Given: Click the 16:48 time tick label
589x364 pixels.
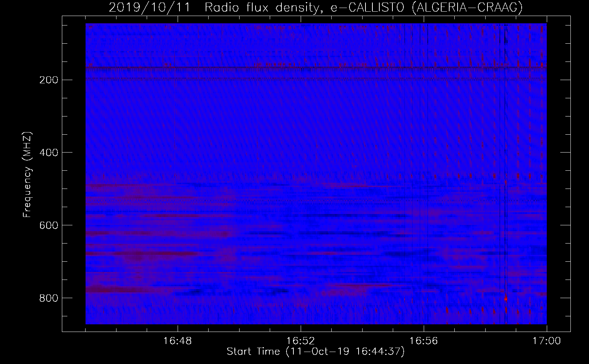Looking at the screenshot, I should tap(178, 341).
